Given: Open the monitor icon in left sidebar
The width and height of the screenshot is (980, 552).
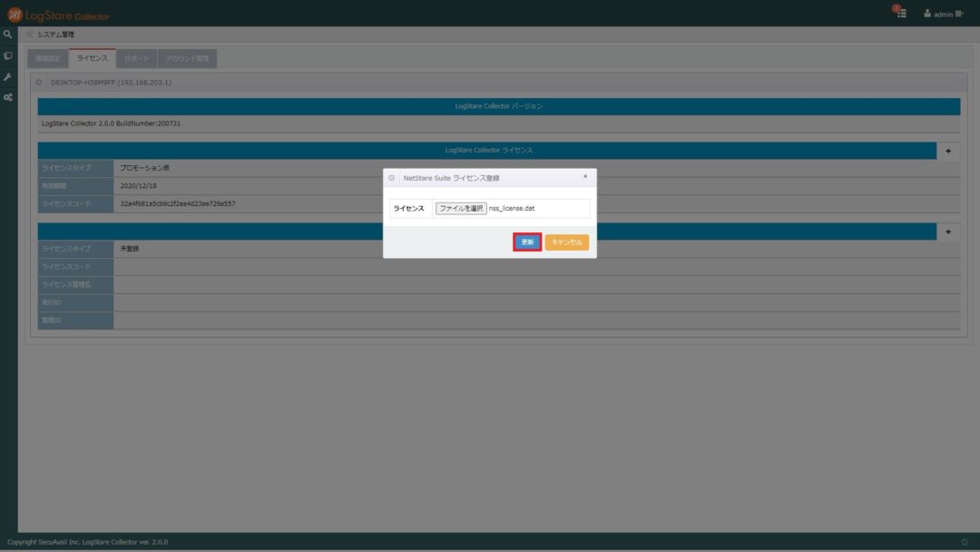Looking at the screenshot, I should (x=7, y=55).
